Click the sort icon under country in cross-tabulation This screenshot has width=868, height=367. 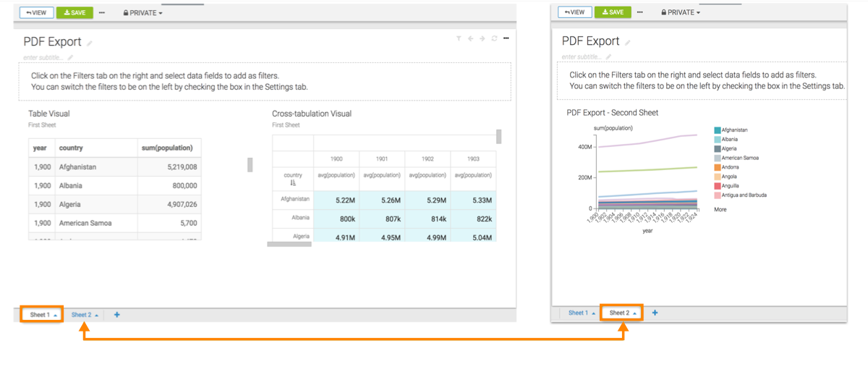293,184
